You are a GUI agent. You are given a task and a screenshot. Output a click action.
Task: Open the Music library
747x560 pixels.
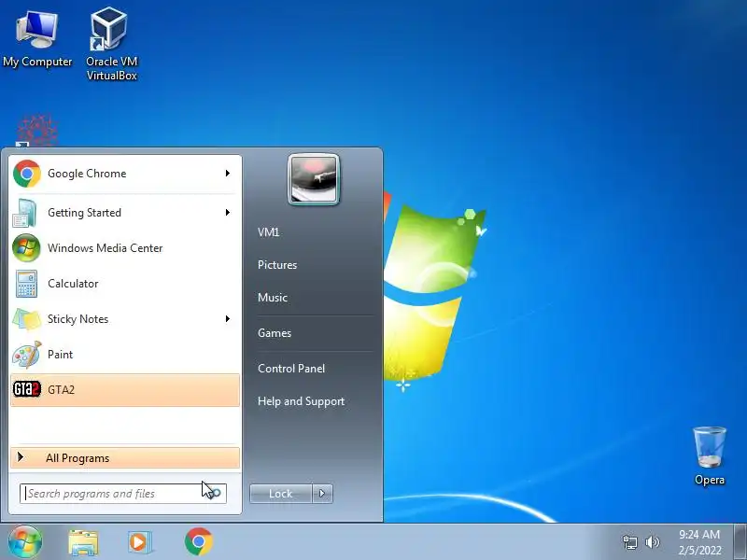pyautogui.click(x=273, y=298)
